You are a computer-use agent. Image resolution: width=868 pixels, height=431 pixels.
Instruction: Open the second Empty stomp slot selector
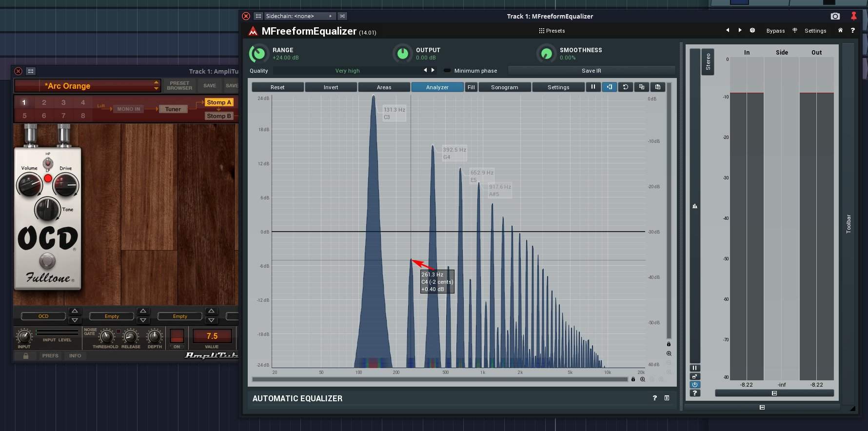(x=180, y=316)
